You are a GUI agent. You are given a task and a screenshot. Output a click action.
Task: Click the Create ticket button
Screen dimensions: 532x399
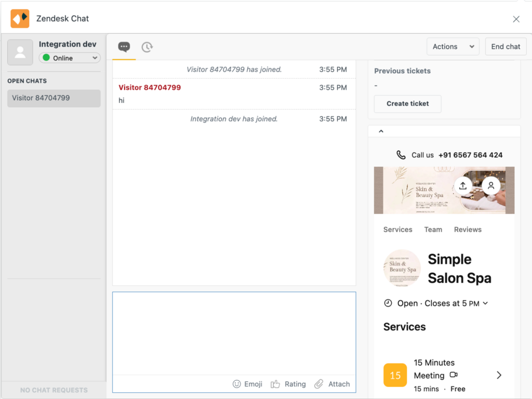click(407, 104)
